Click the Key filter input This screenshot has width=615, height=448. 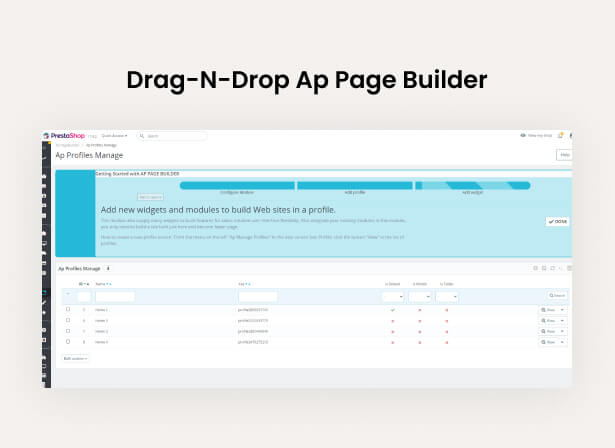258,296
